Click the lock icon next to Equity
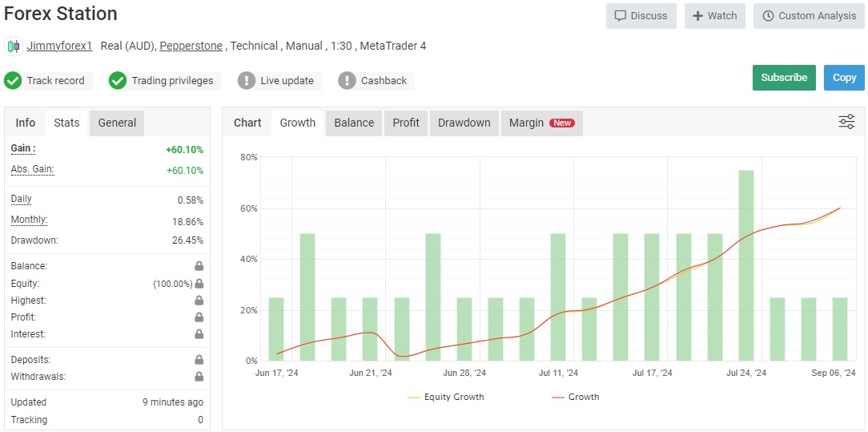 [199, 284]
